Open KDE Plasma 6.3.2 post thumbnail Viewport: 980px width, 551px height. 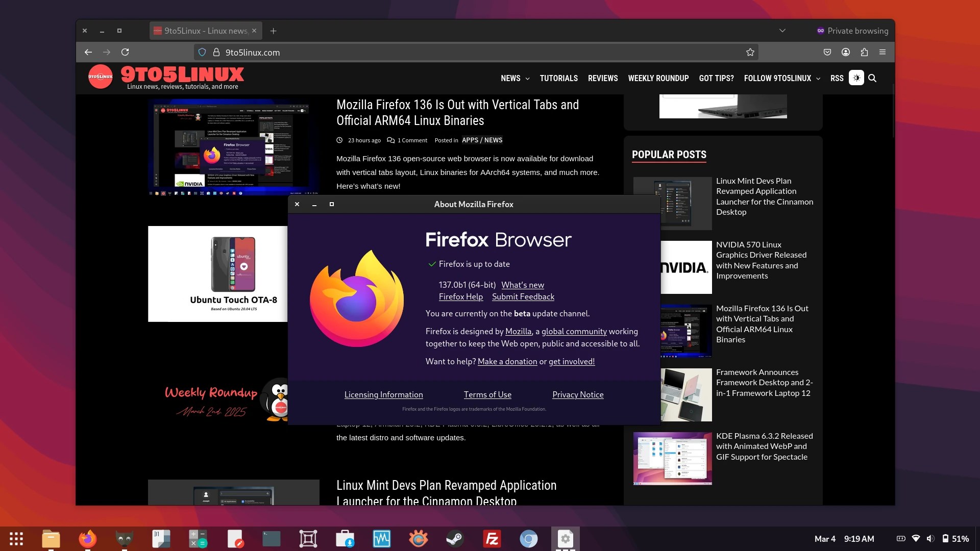(x=672, y=458)
